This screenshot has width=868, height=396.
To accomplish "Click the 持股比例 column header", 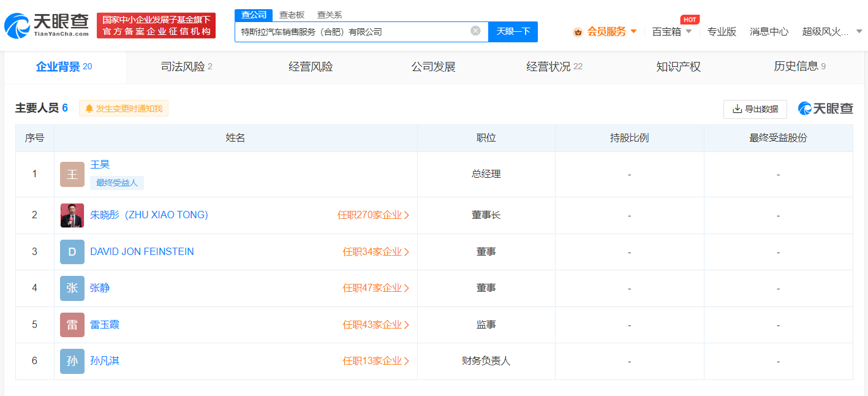I will click(x=629, y=138).
